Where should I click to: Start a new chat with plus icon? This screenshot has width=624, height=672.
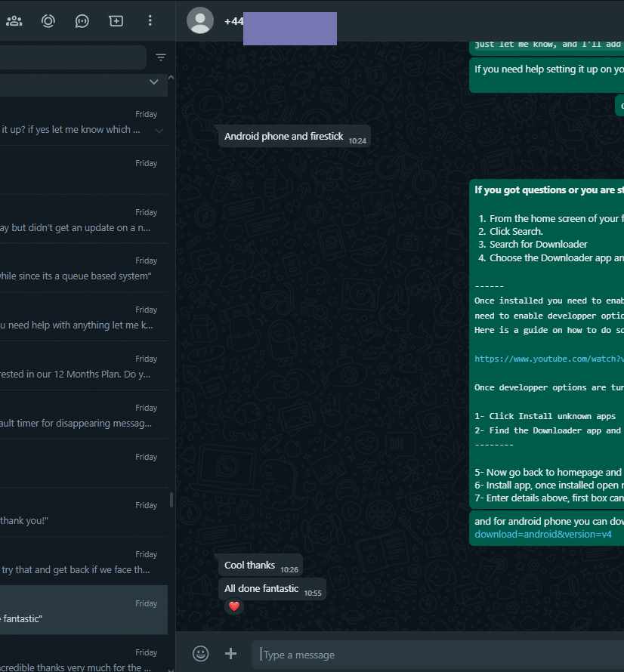click(116, 20)
